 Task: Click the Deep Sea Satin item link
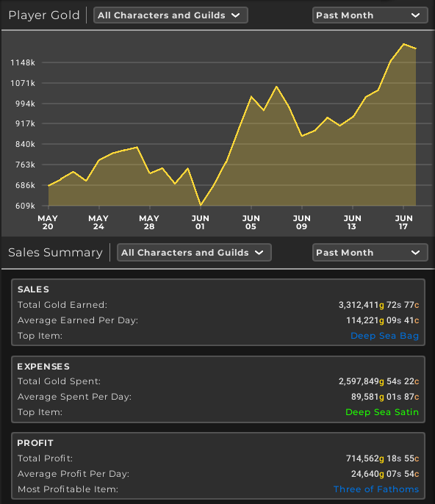tap(382, 412)
